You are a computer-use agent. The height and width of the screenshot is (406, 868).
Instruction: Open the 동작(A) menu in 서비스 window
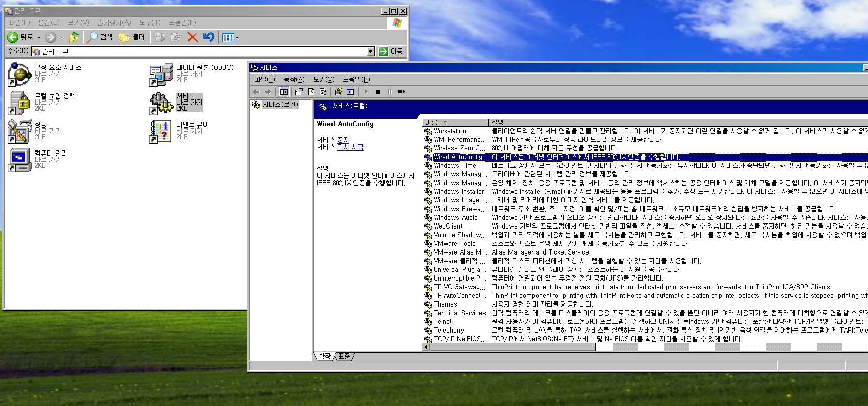coord(294,79)
